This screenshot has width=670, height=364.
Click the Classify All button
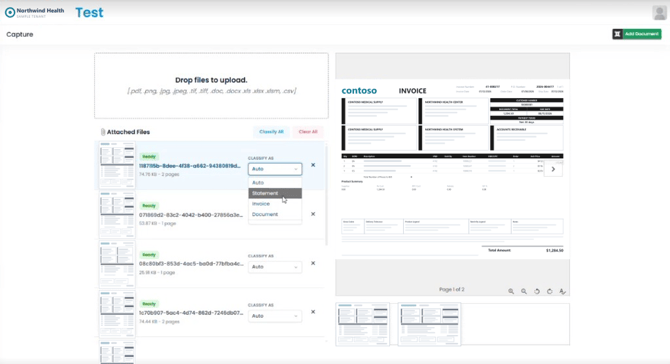pos(271,132)
